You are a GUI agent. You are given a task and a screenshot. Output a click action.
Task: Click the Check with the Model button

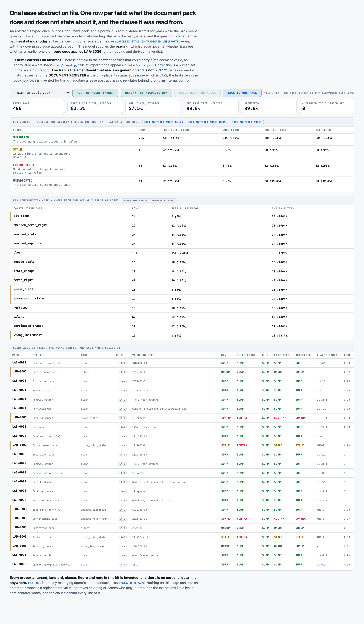[x=197, y=93]
